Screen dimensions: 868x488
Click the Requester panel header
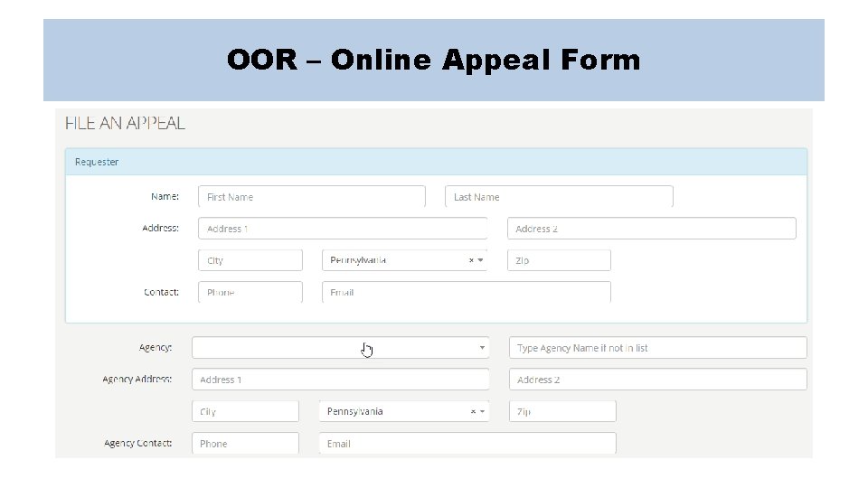pos(436,162)
